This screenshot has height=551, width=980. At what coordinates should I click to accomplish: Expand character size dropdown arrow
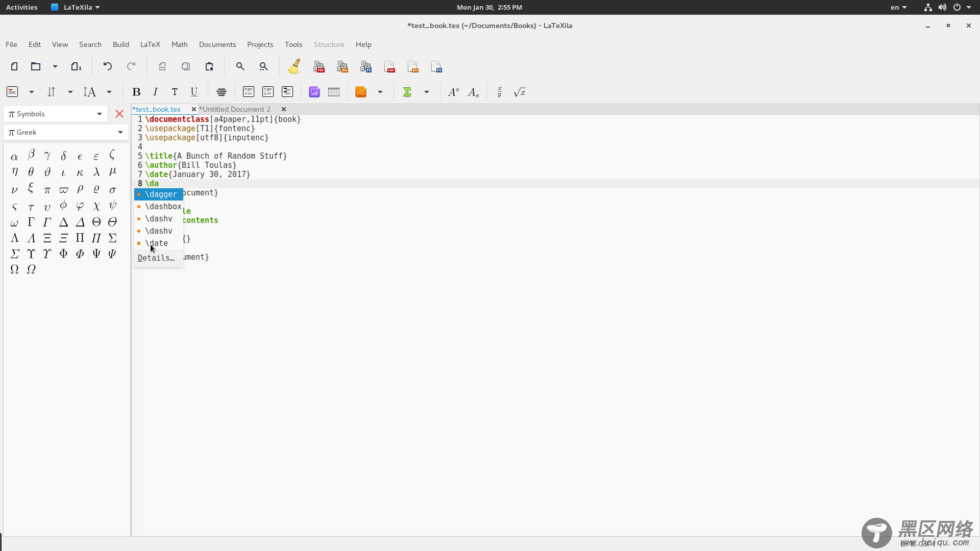point(109,92)
